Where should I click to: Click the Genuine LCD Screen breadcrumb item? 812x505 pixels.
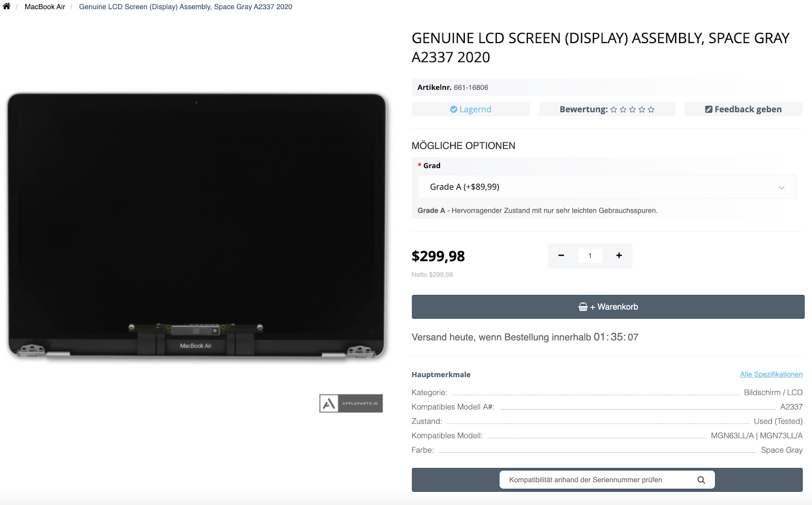(185, 7)
